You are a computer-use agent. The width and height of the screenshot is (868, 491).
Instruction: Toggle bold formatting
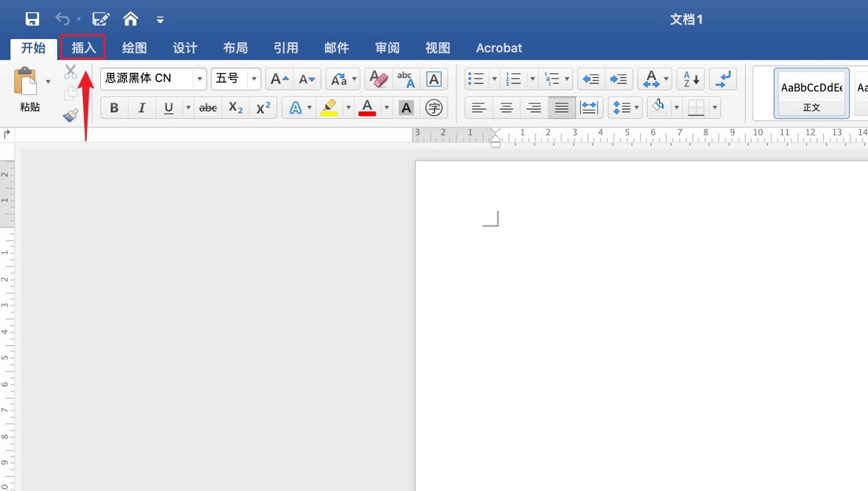click(x=114, y=108)
